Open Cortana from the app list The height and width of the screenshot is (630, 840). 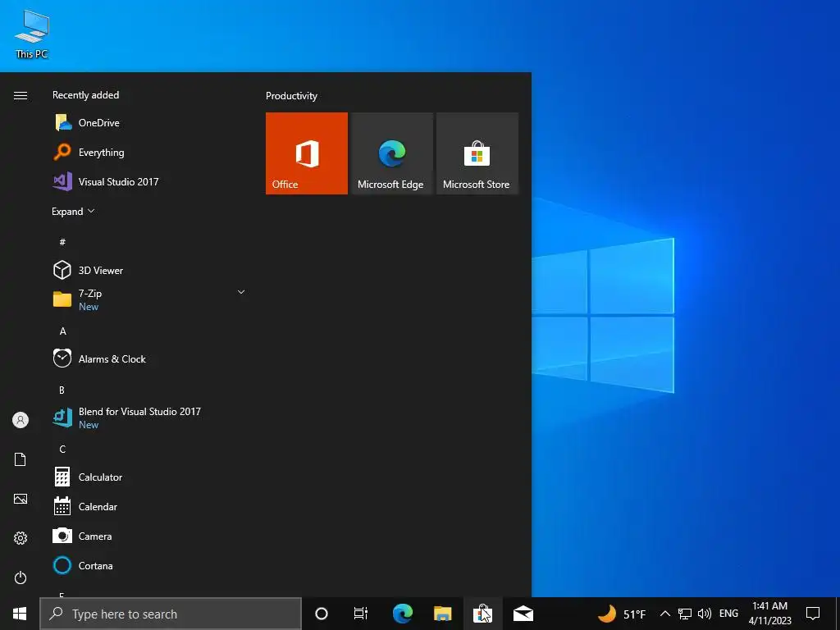pos(150,565)
